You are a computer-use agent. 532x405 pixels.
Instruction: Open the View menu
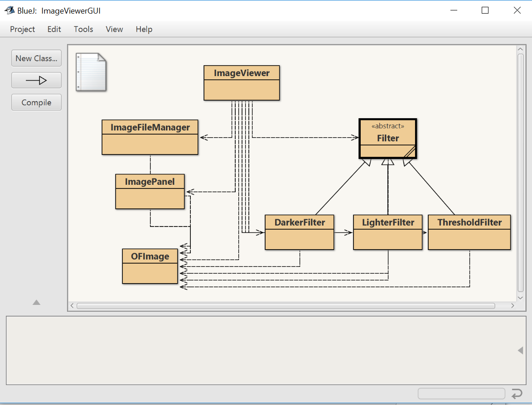114,29
